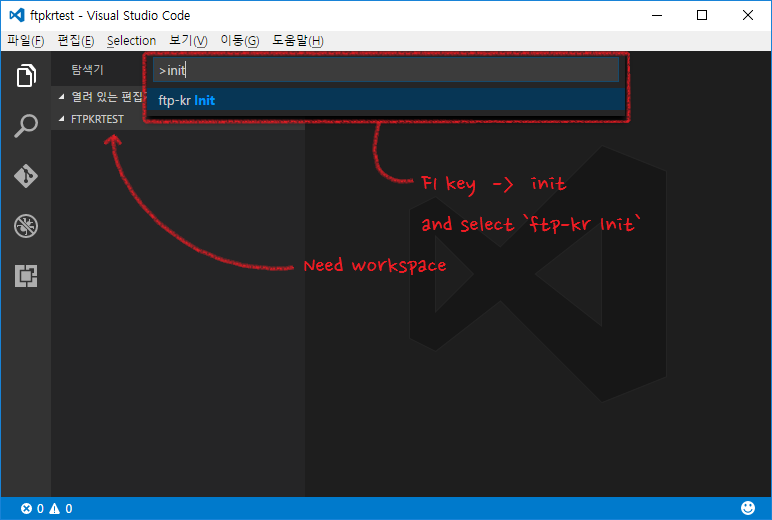Open the 보기(V) menu

(x=189, y=41)
